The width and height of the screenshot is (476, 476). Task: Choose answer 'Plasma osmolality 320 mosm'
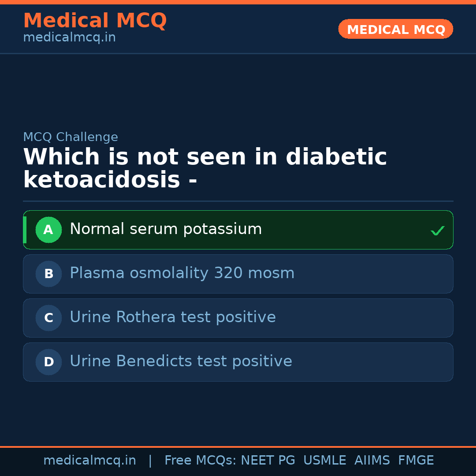point(182,273)
